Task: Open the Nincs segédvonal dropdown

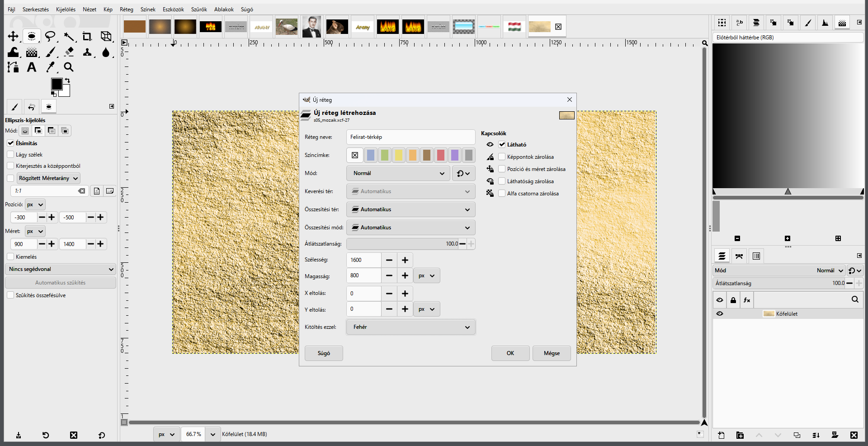Action: (x=61, y=269)
